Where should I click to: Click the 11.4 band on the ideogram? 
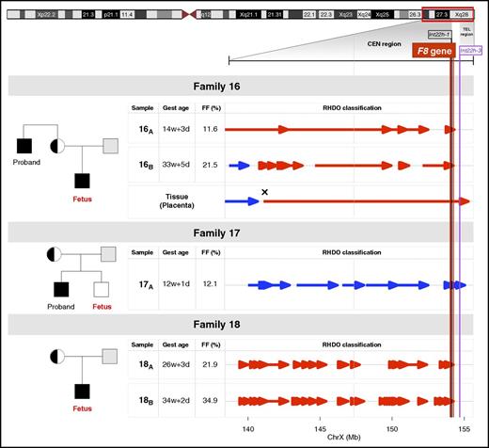(x=127, y=14)
